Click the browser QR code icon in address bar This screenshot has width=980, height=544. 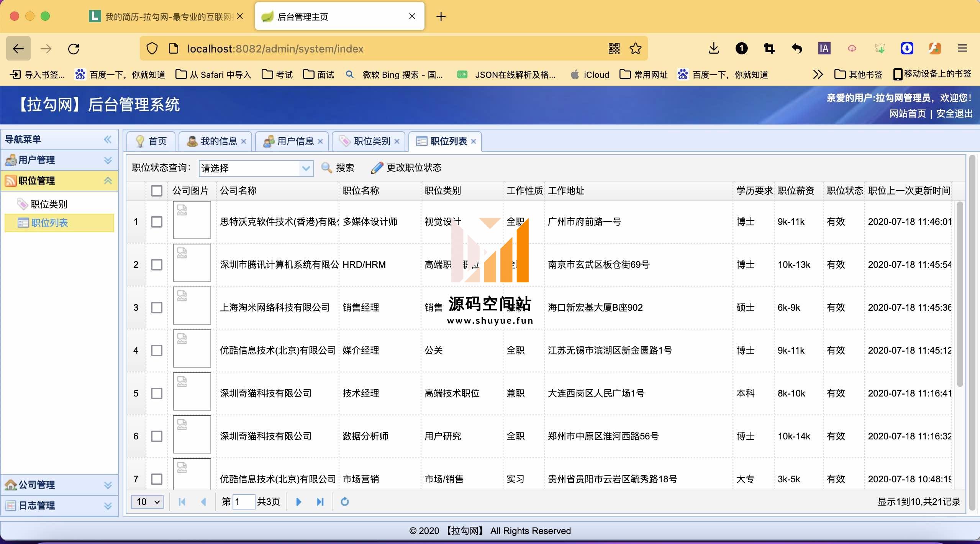[x=614, y=49]
